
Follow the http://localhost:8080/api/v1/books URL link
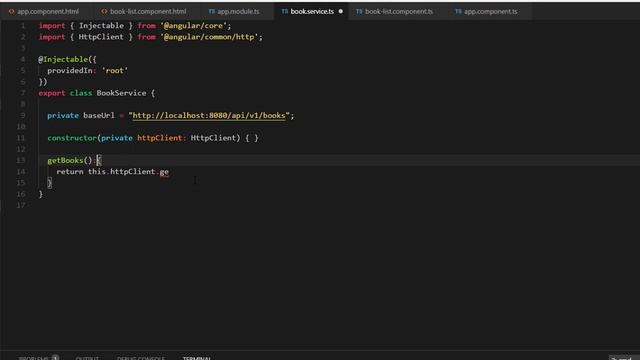tap(209, 116)
